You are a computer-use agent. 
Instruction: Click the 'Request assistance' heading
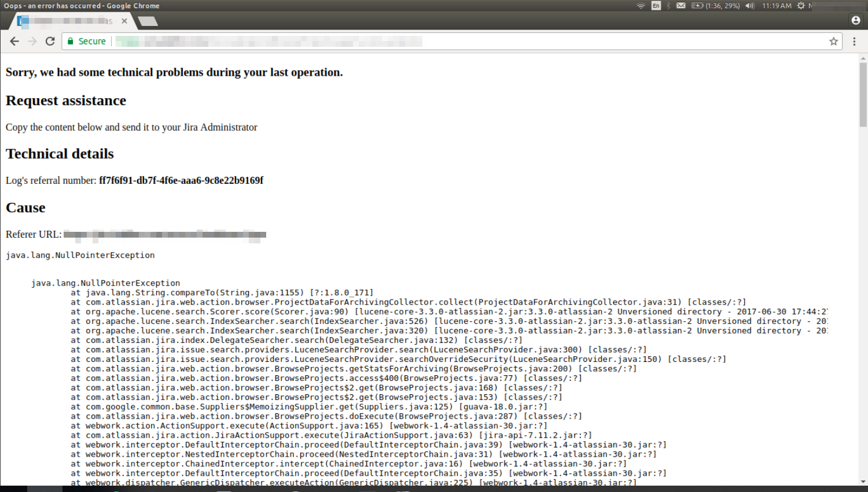point(66,101)
